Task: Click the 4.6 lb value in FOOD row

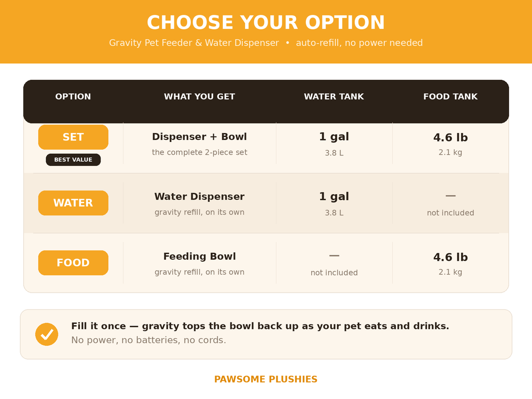Action: pos(450,257)
